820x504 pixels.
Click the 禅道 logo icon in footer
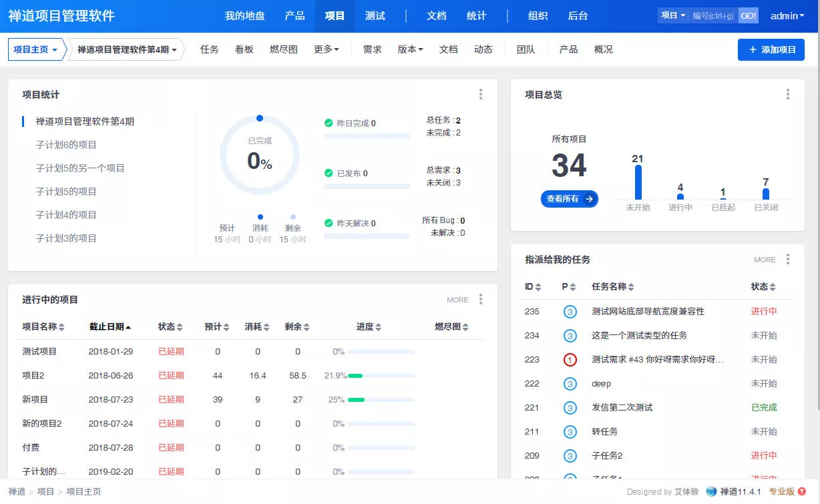coord(711,492)
